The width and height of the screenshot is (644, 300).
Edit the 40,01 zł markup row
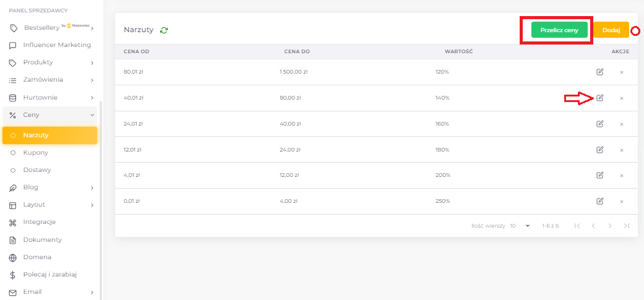click(599, 98)
